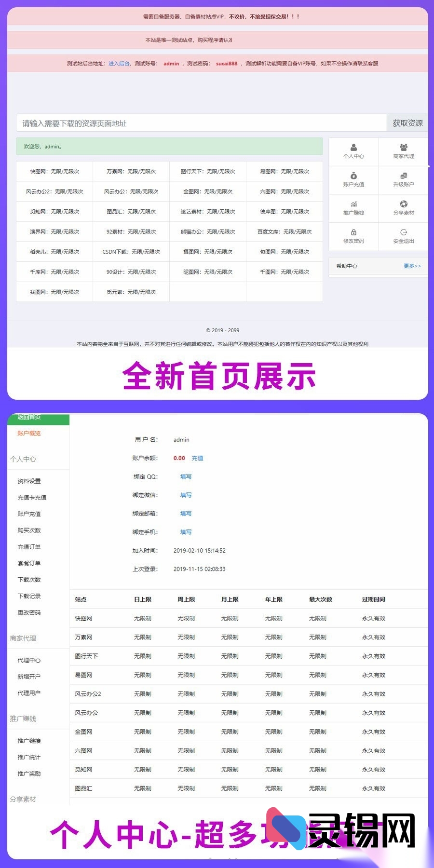434x868 pixels.
Task: Click 升级账户 coins icon
Action: click(x=404, y=176)
